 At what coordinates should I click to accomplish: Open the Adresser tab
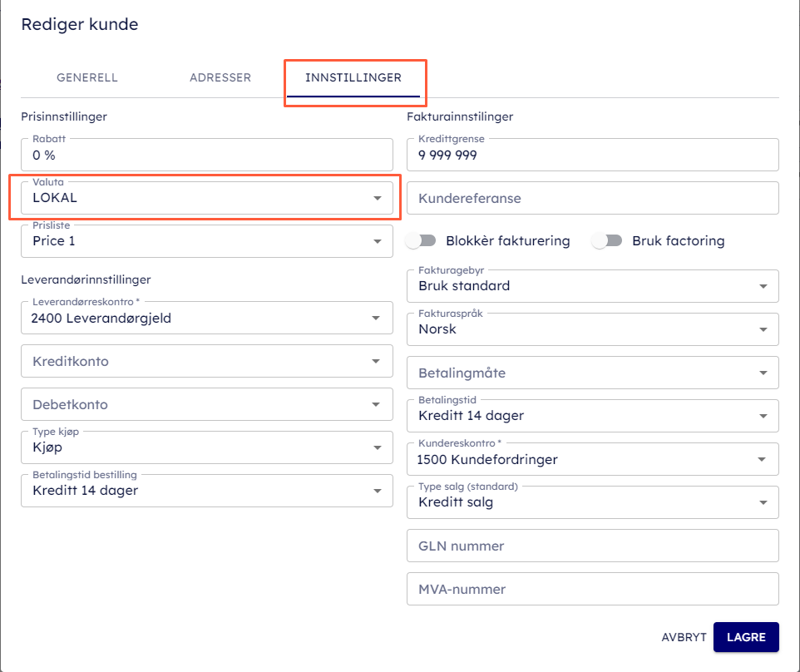pos(220,78)
